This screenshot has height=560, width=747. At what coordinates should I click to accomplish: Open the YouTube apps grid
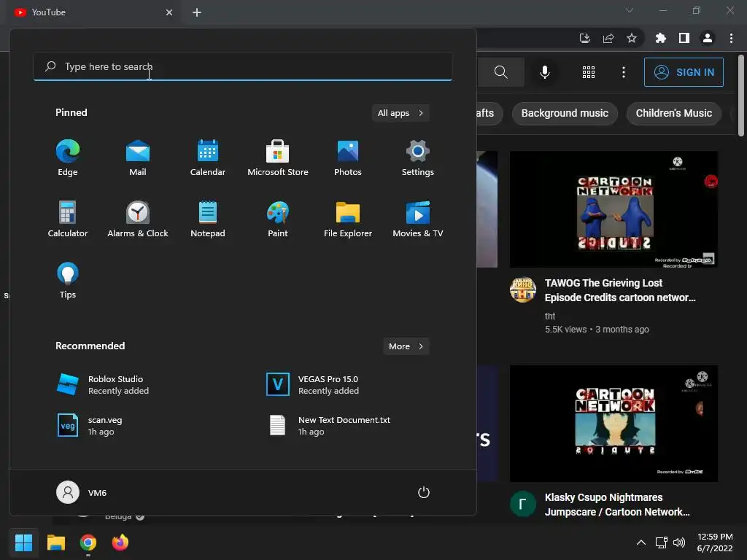point(589,72)
